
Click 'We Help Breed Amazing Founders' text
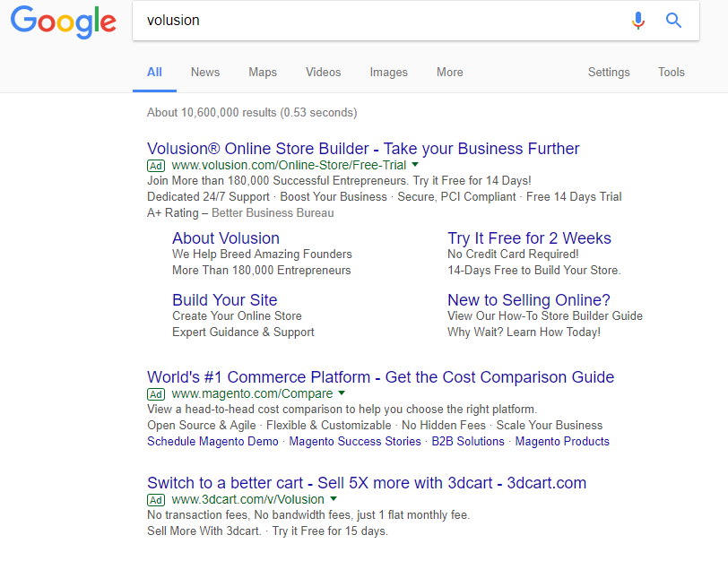pos(262,254)
